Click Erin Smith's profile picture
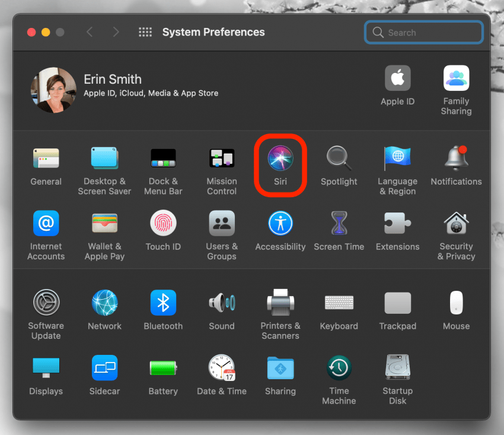The height and width of the screenshot is (435, 504). pyautogui.click(x=53, y=90)
